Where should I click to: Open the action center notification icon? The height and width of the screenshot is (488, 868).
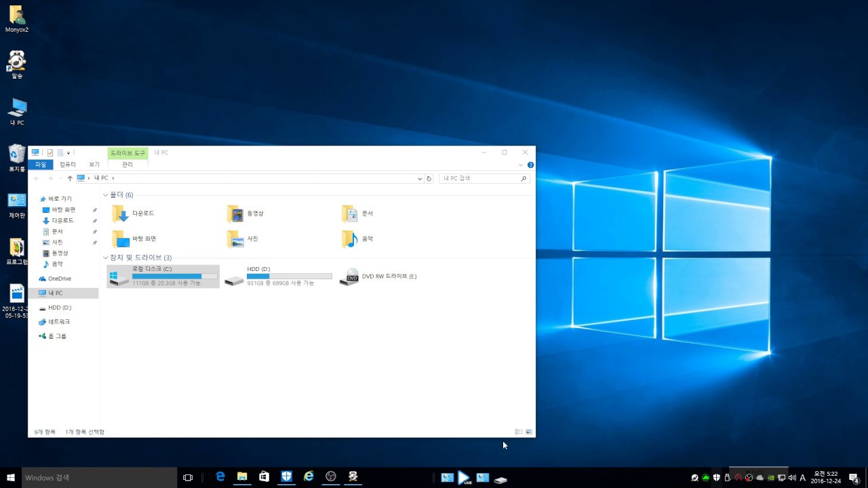coord(854,478)
